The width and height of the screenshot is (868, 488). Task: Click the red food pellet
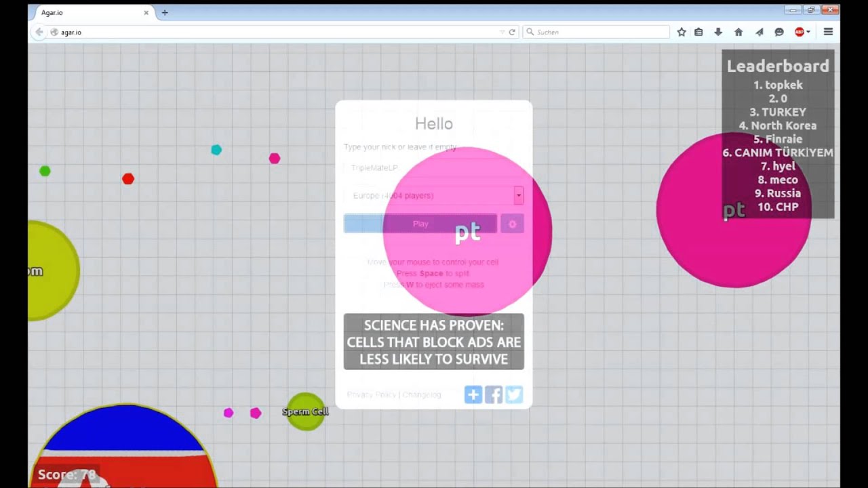tap(128, 179)
